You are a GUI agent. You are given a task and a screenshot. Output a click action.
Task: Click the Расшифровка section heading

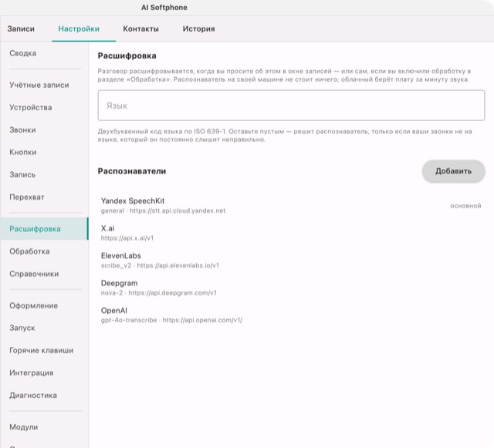(127, 56)
